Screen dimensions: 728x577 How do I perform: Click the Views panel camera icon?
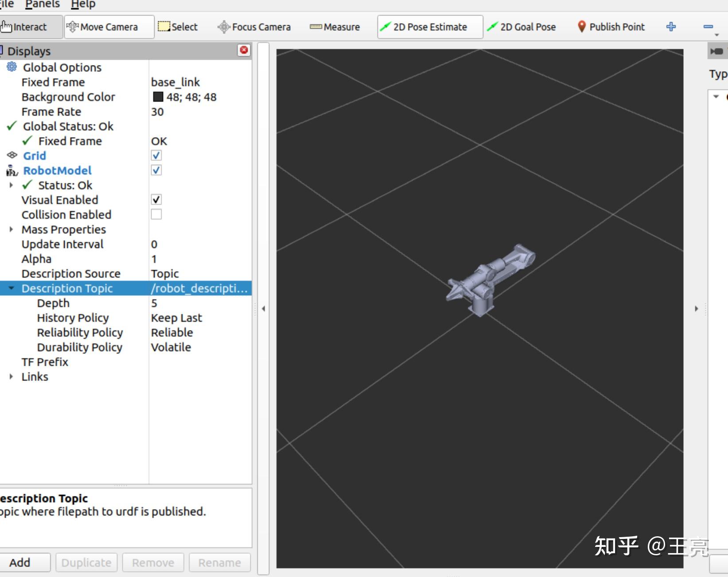[x=716, y=51]
